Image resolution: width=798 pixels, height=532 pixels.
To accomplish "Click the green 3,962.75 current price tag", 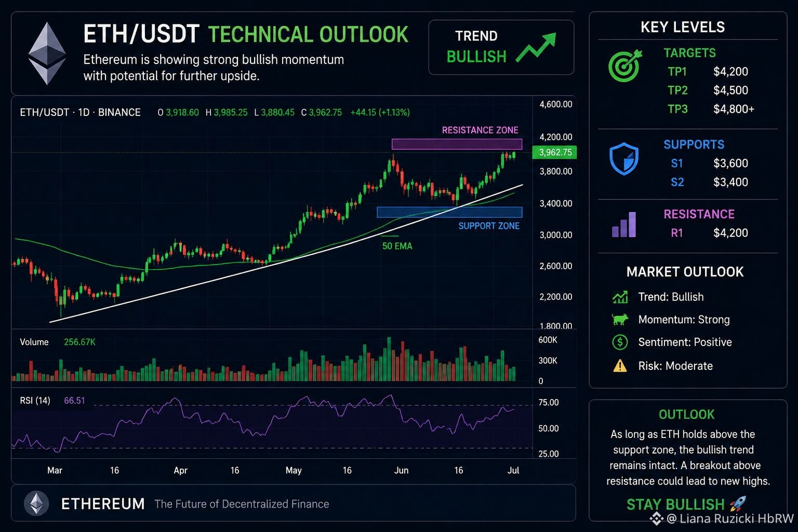I will pyautogui.click(x=555, y=152).
